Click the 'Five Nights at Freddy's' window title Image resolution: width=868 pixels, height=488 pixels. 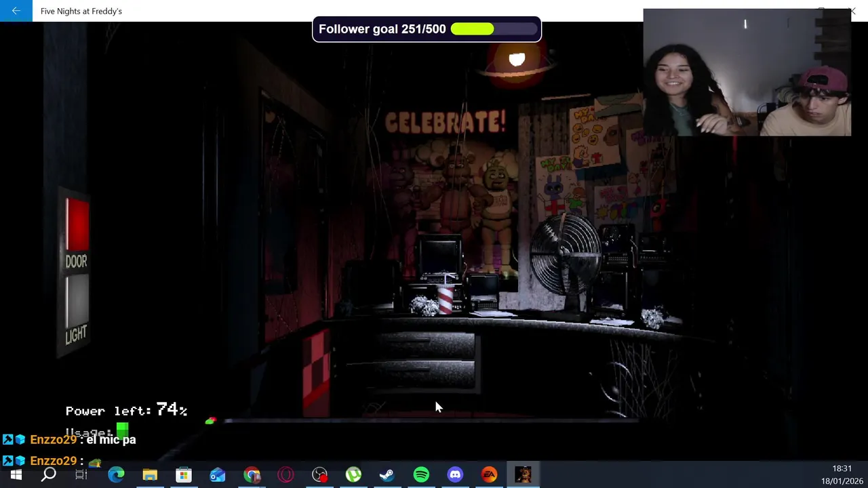point(81,11)
